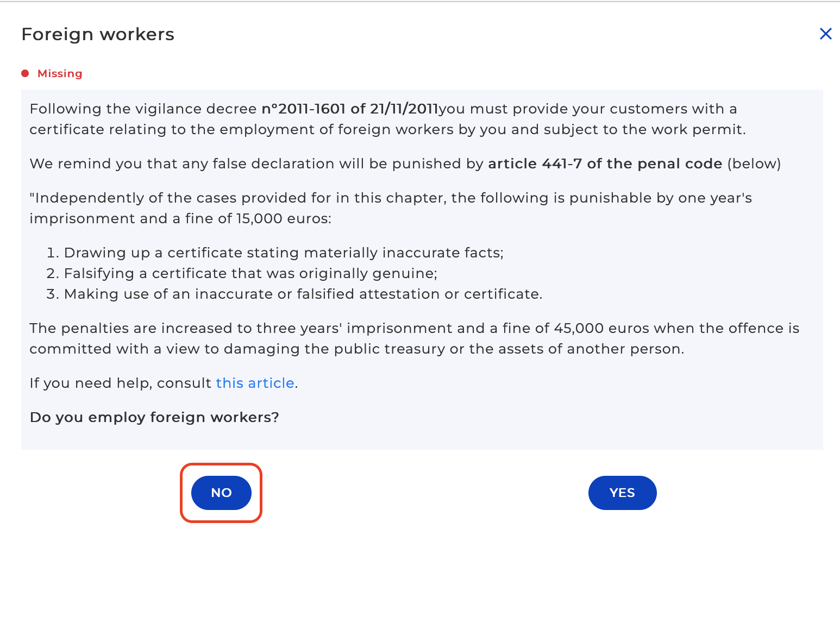Click the 'Do you employ foreign workers?' question
The height and width of the screenshot is (617, 840).
click(154, 417)
